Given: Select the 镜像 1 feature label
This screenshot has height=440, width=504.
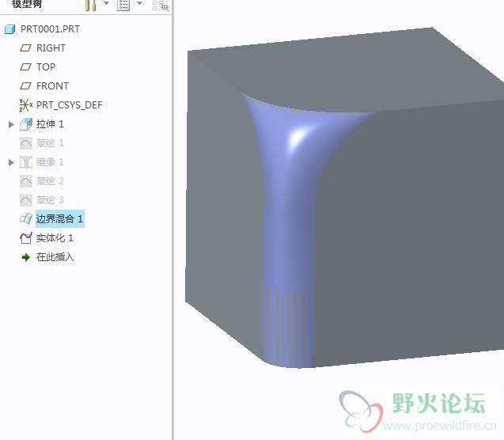Looking at the screenshot, I should point(50,162).
